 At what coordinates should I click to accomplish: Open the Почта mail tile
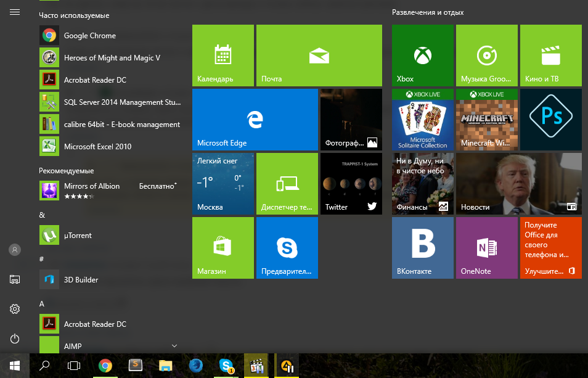(319, 55)
